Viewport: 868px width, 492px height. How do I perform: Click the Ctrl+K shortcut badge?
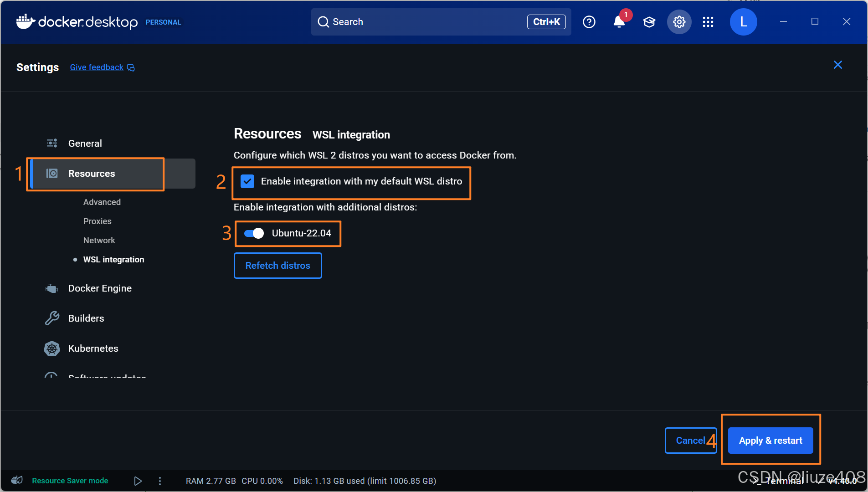point(546,22)
